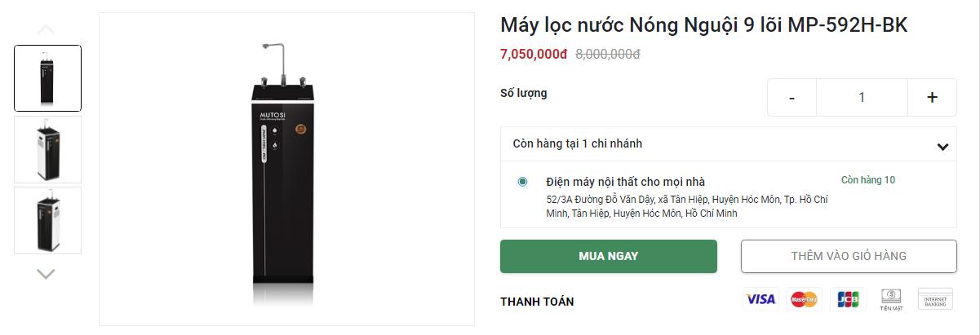Select the third black angled purifier thumbnail
Image resolution: width=980 pixels, height=335 pixels.
coord(47,220)
